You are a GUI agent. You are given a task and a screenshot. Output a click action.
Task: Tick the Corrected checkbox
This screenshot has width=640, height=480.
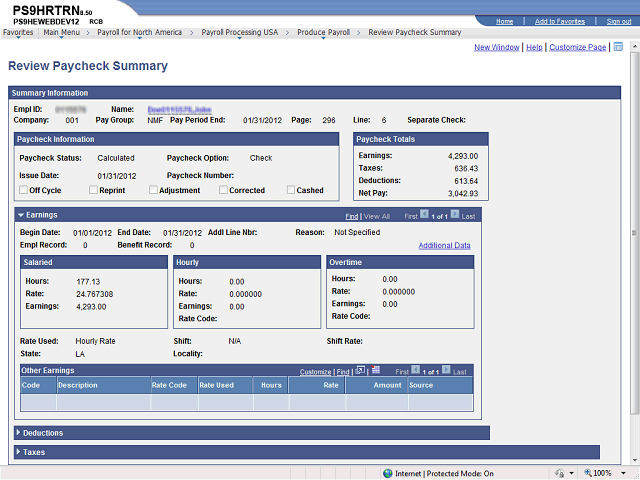click(x=223, y=190)
